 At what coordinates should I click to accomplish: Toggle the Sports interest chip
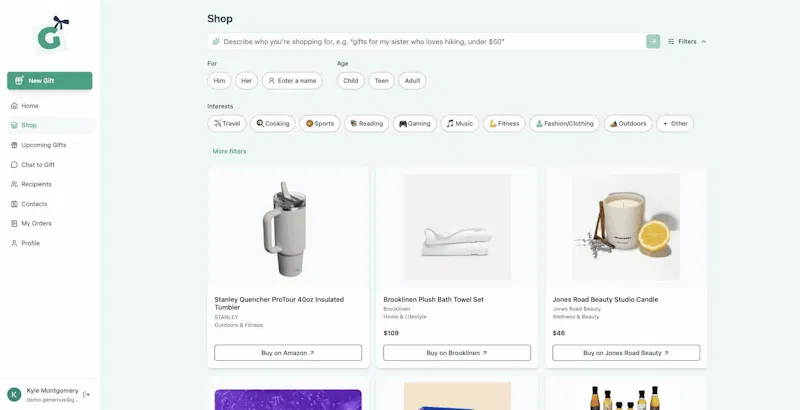pos(319,123)
